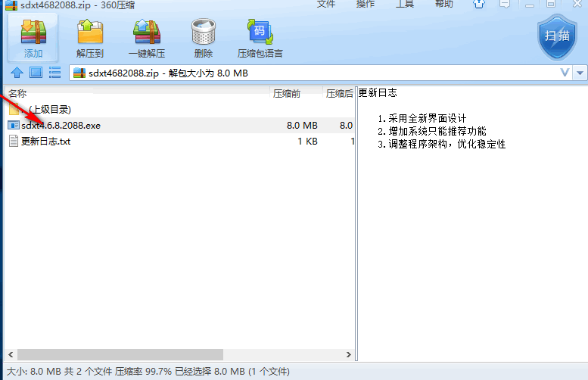
Task: Click the address bar path field
Action: (321, 73)
